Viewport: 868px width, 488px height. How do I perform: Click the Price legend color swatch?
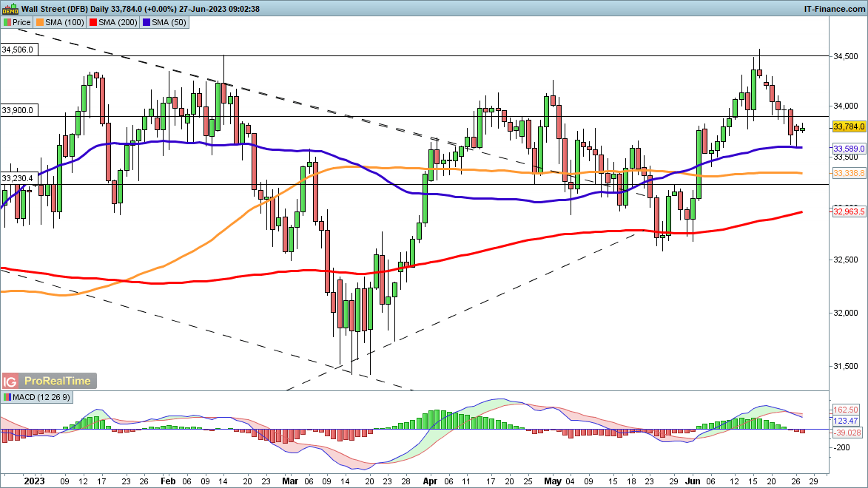pyautogui.click(x=7, y=22)
